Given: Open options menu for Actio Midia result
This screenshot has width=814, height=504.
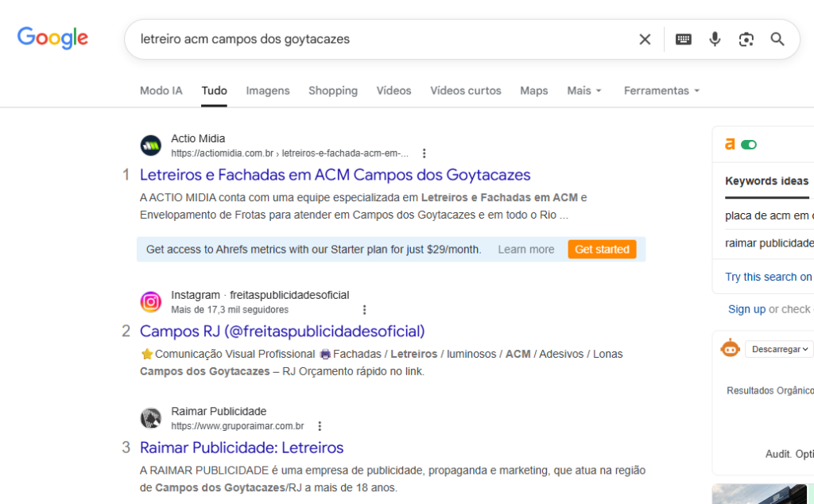Looking at the screenshot, I should 424,153.
